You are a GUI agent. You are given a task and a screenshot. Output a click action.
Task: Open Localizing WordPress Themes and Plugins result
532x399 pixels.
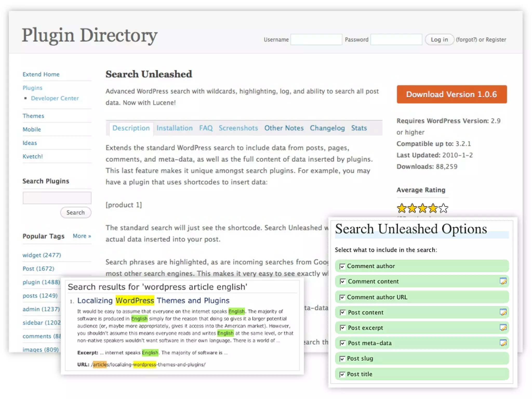point(153,301)
